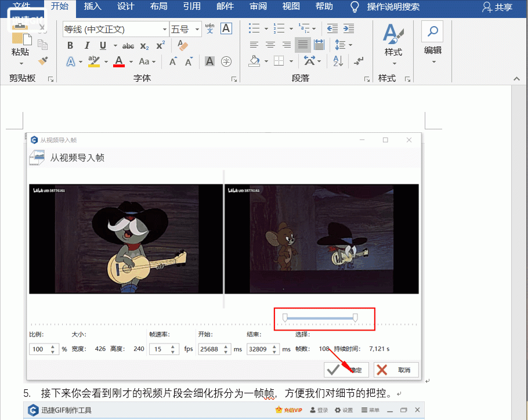The image size is (528, 420).
Task: Open 帮助 tab
Action: pyautogui.click(x=324, y=6)
